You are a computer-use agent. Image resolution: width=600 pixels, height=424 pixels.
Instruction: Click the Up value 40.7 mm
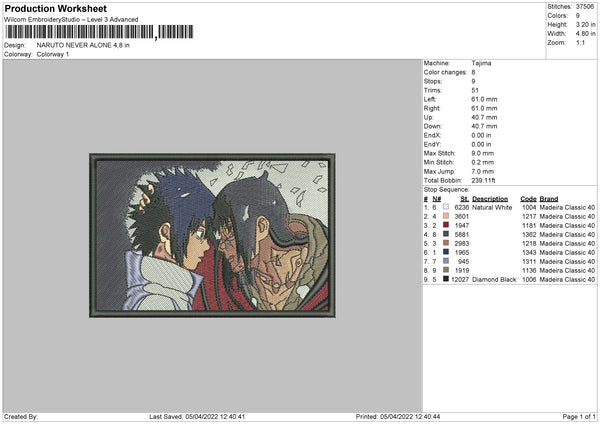pos(484,117)
